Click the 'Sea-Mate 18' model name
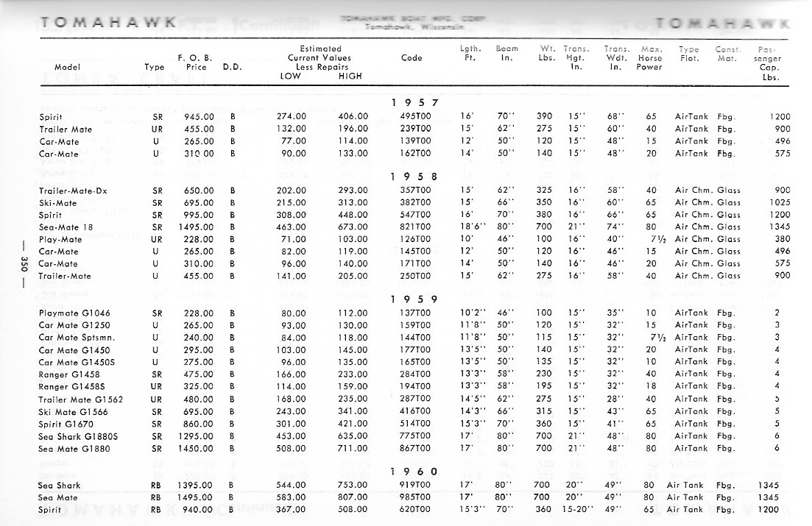 click(66, 227)
